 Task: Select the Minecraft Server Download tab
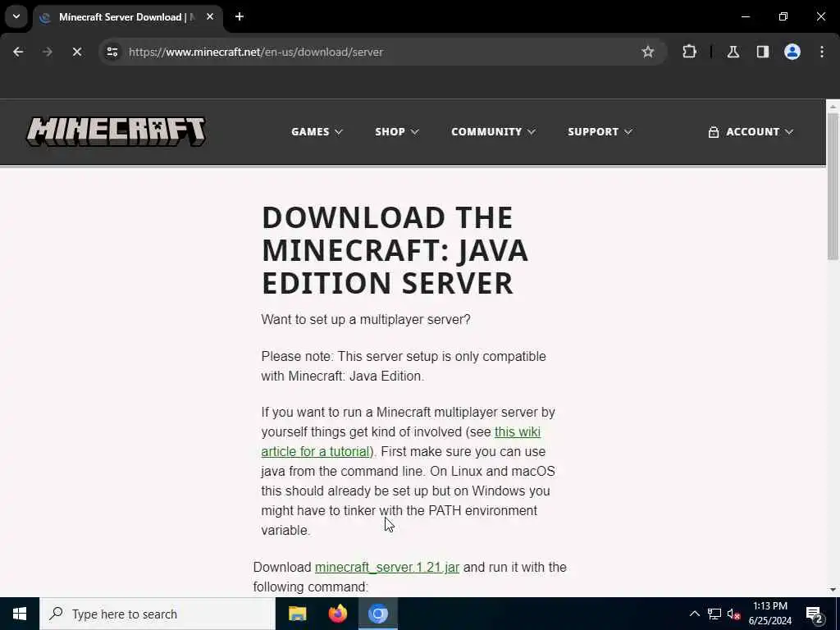(127, 17)
